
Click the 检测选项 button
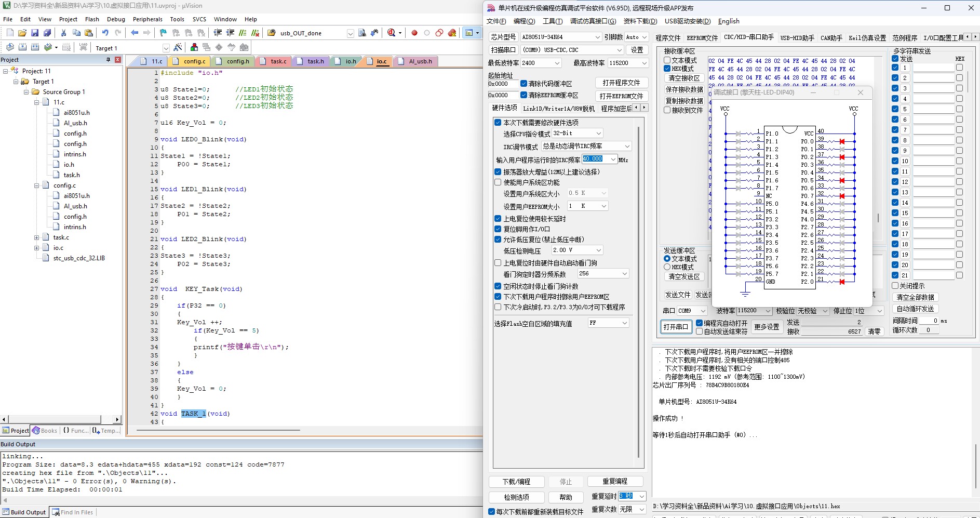coord(516,497)
